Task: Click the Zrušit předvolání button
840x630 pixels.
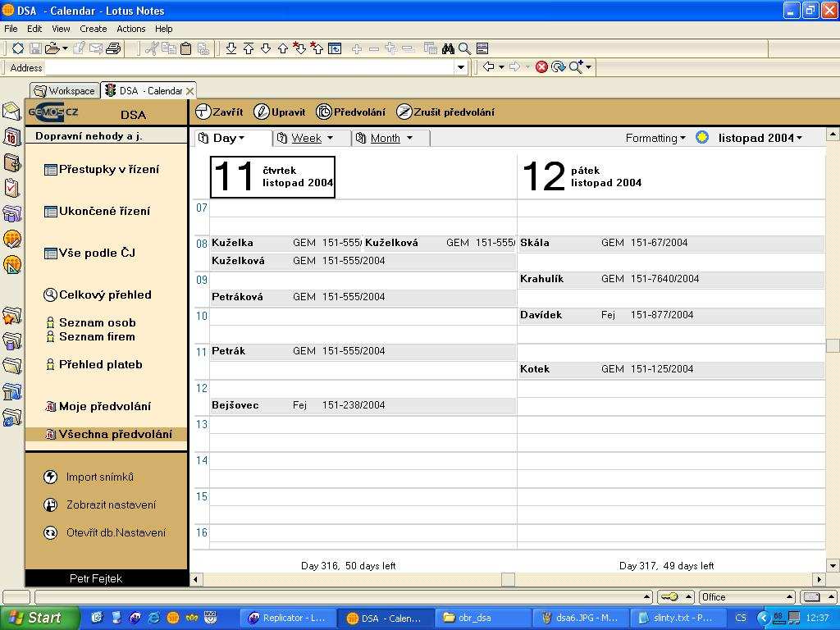Action: 445,112
